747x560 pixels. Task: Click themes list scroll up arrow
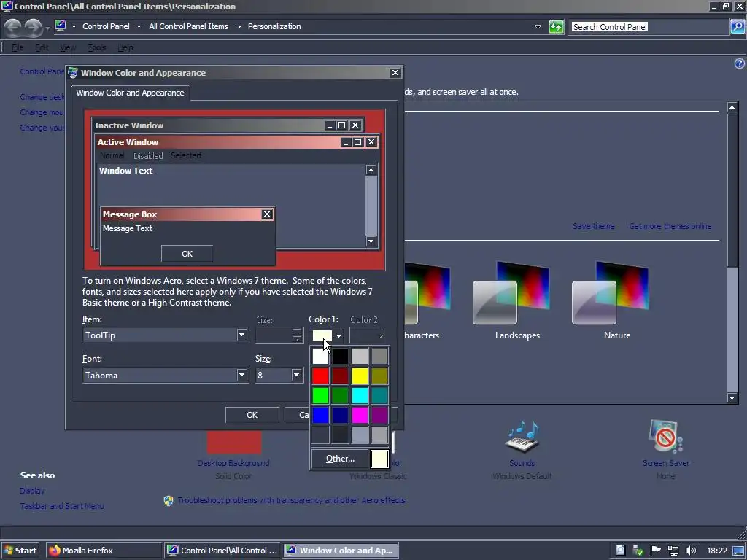point(732,108)
